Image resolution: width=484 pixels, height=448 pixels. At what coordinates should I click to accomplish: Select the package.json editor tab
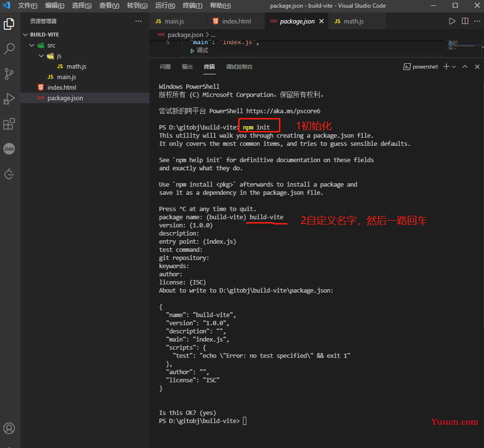pyautogui.click(x=297, y=21)
